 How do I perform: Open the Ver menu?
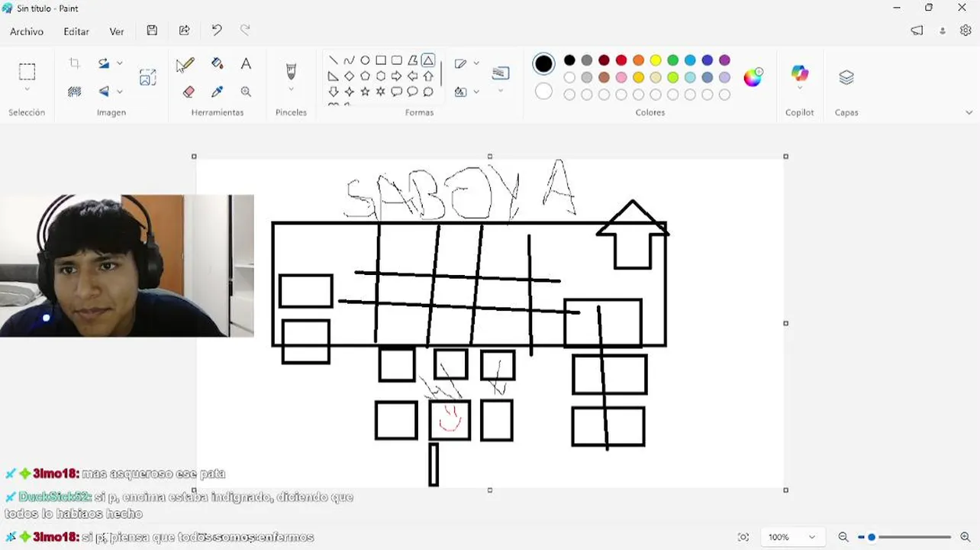pos(117,31)
